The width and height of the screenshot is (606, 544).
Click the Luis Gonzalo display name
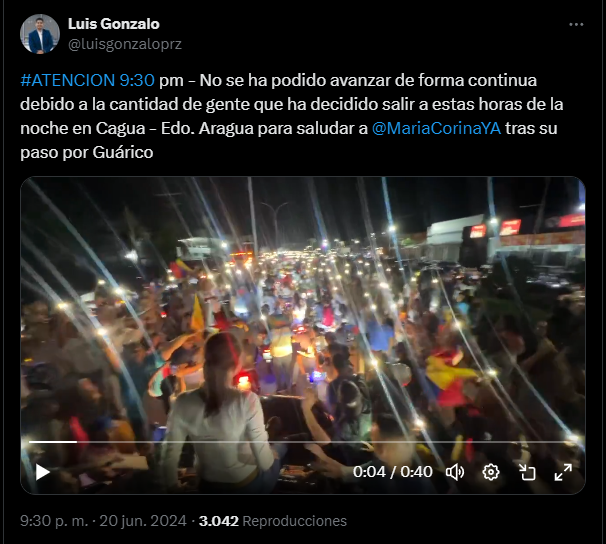click(x=114, y=24)
